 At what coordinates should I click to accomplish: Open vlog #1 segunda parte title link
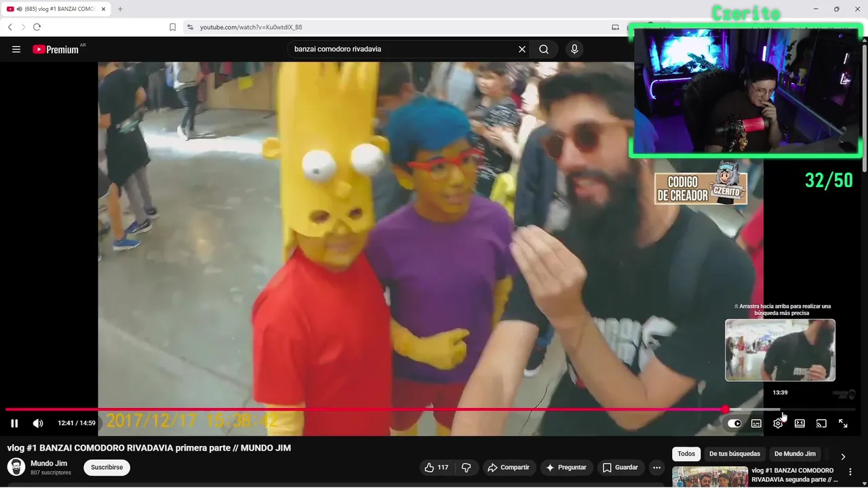(x=793, y=475)
